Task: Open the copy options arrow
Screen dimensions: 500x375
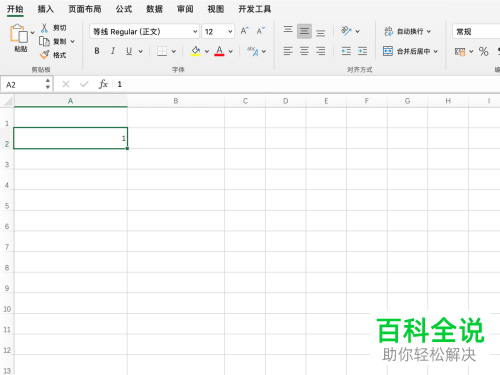Action: tap(72, 41)
